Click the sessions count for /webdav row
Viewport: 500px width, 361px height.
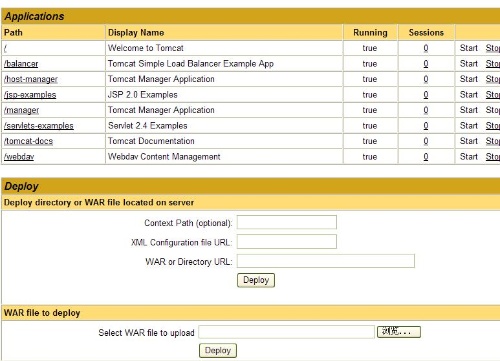426,157
